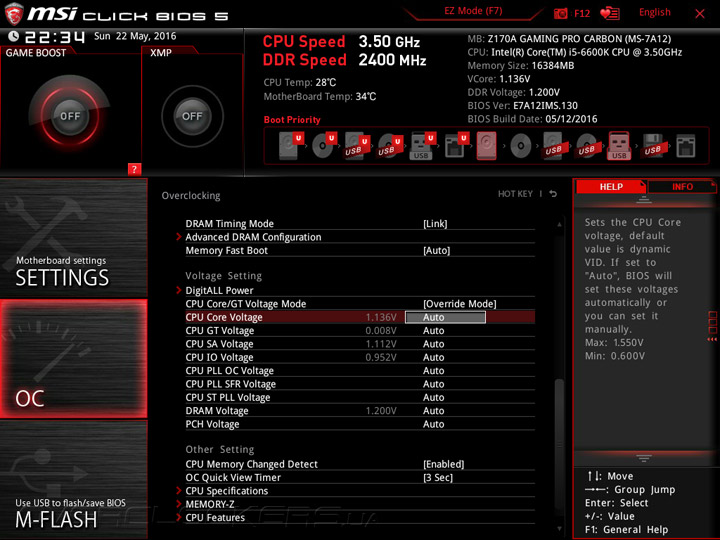Image resolution: width=720 pixels, height=540 pixels.
Task: Click the DRAM Voltage Auto value
Action: click(433, 411)
